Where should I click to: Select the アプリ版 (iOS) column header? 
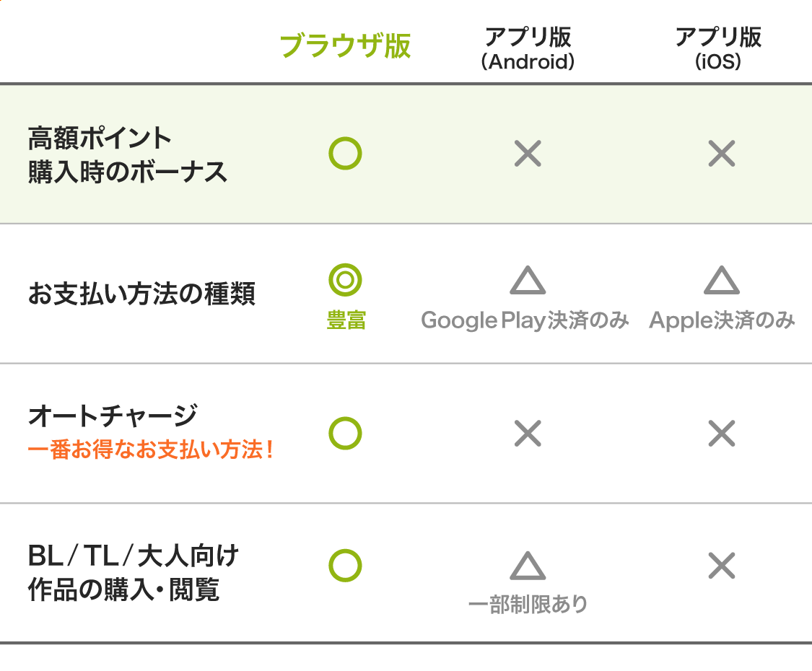pyautogui.click(x=718, y=48)
